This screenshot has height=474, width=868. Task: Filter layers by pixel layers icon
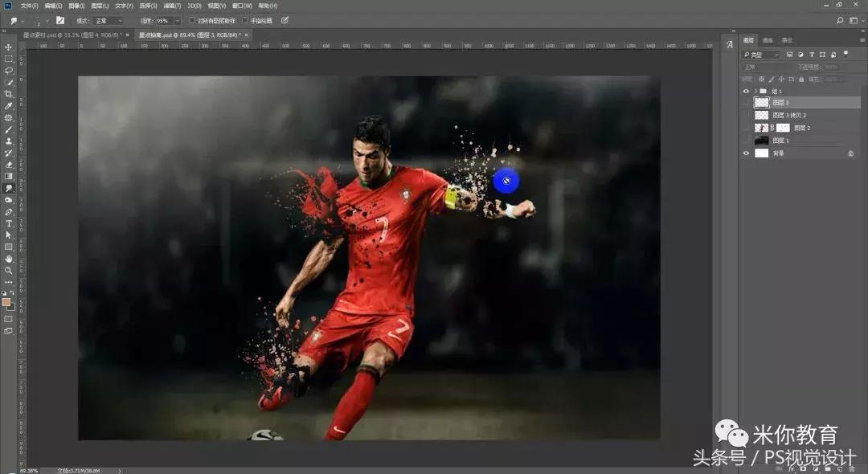tap(789, 55)
